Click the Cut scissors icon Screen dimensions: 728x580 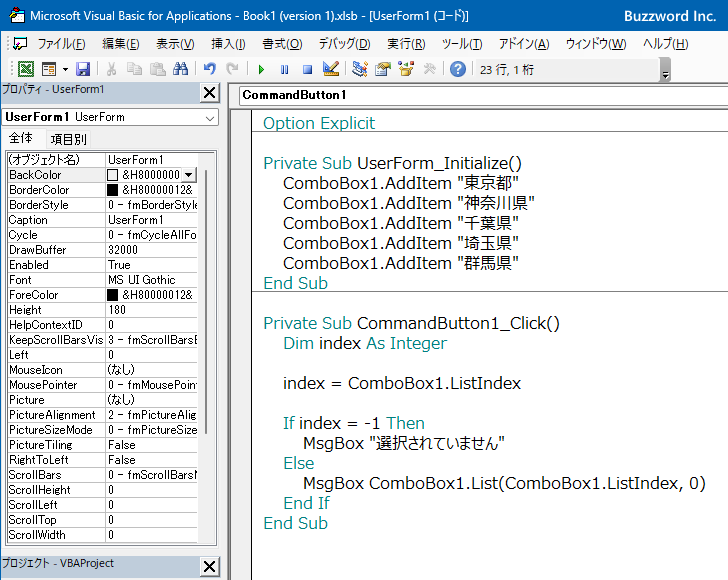[x=111, y=69]
